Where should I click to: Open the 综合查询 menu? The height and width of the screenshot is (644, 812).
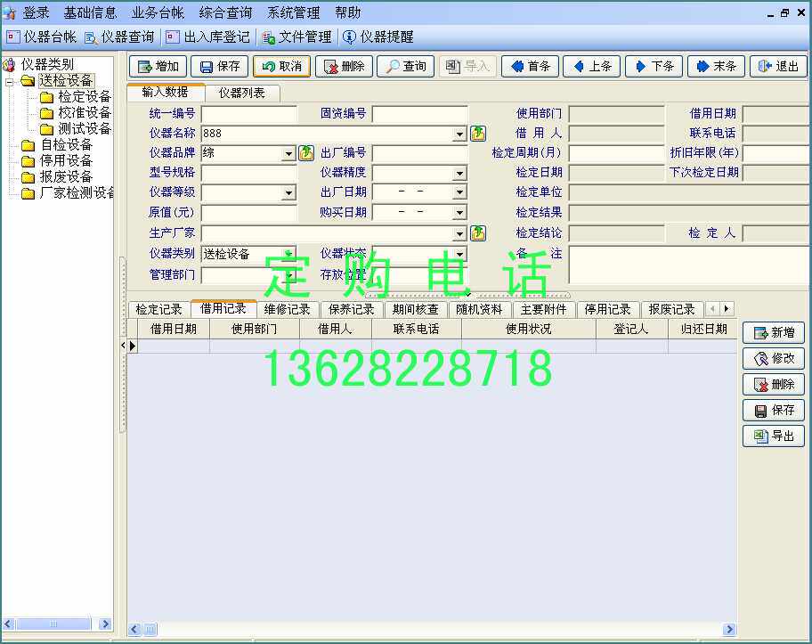(225, 12)
